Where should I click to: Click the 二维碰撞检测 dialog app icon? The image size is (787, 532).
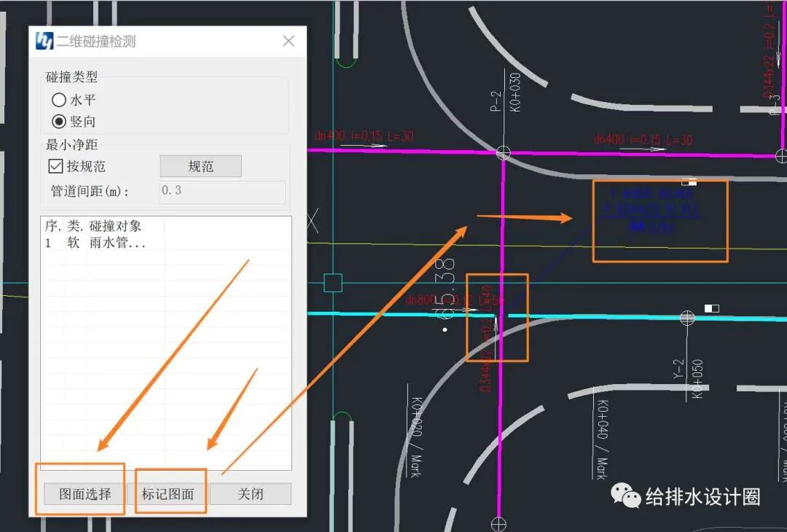click(x=44, y=41)
